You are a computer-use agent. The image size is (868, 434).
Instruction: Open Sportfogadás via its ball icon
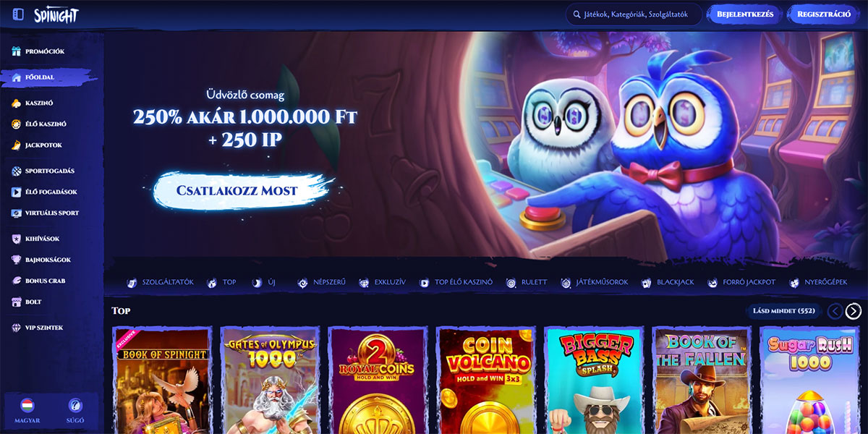[17, 171]
